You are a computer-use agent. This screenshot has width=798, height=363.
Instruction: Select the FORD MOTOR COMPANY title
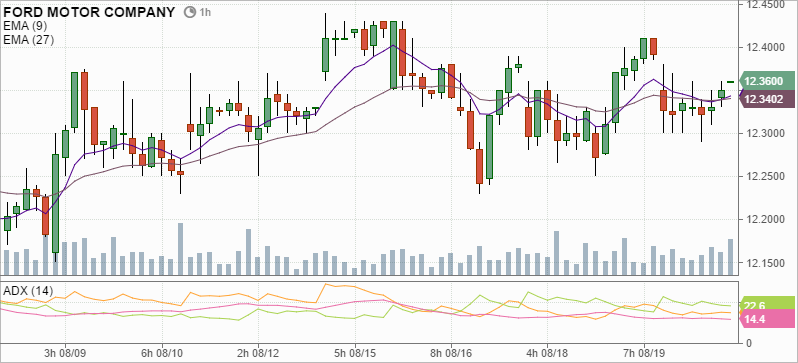89,12
